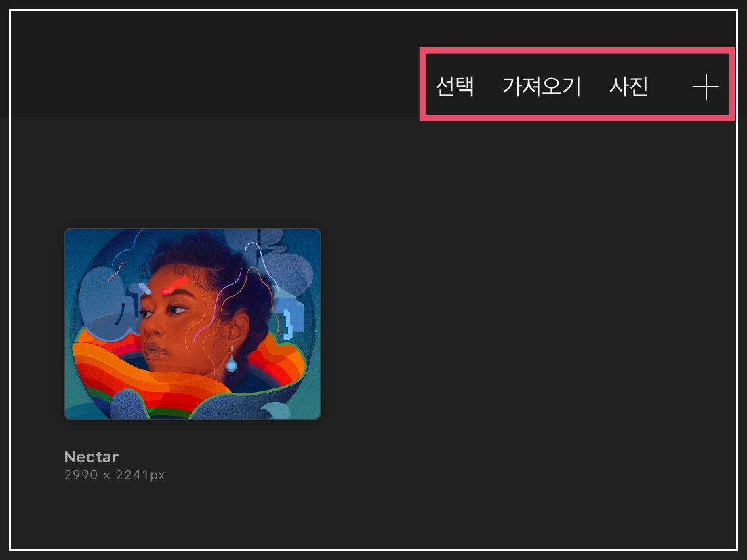Choose 선택 in the gallery toolbar
The height and width of the screenshot is (560, 747).
click(x=455, y=87)
